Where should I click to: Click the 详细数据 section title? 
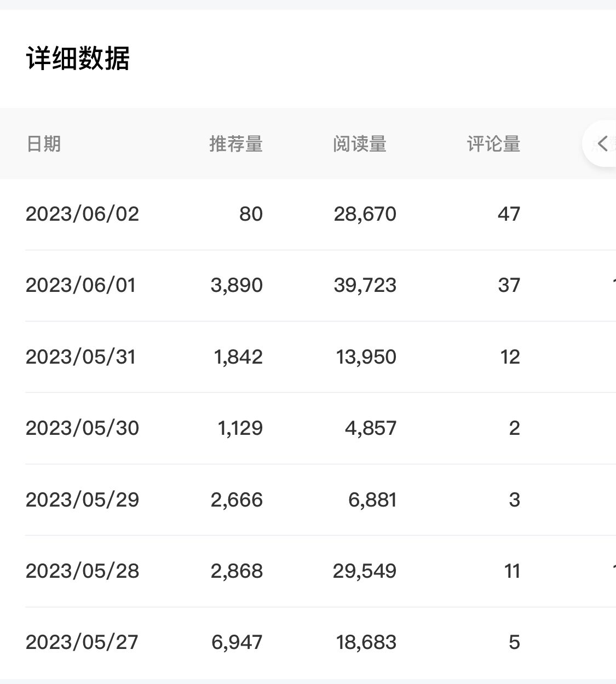(x=78, y=58)
